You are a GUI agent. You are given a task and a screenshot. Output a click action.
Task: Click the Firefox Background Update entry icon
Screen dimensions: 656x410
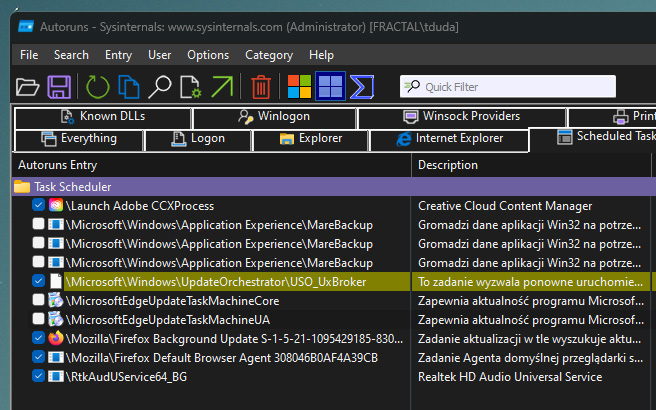(x=56, y=338)
